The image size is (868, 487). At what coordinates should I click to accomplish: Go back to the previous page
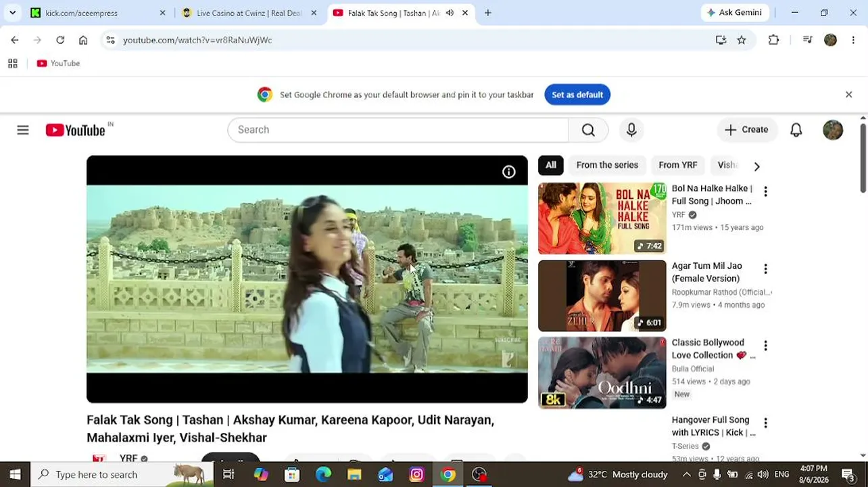tap(15, 40)
